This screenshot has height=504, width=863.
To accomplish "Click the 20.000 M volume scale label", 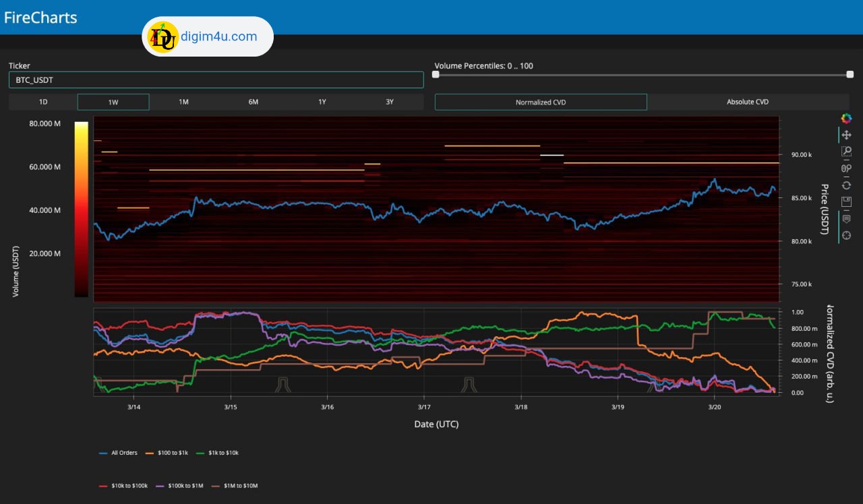I will pos(44,253).
